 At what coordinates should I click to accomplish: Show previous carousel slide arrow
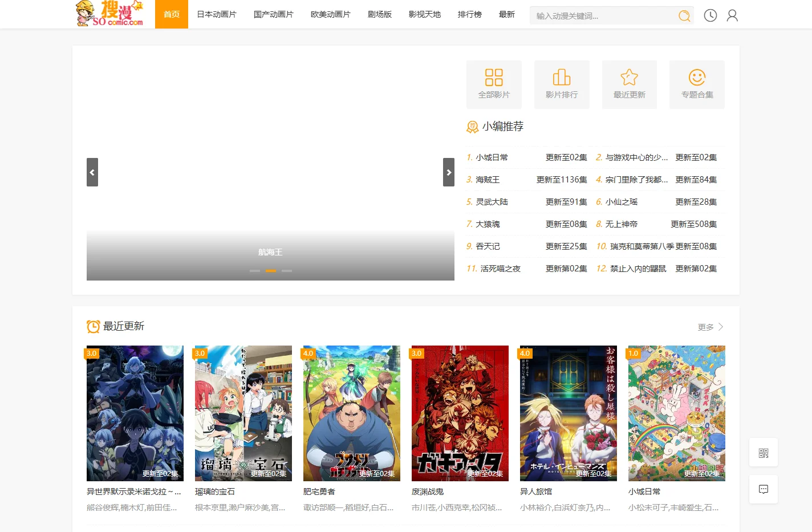(92, 172)
